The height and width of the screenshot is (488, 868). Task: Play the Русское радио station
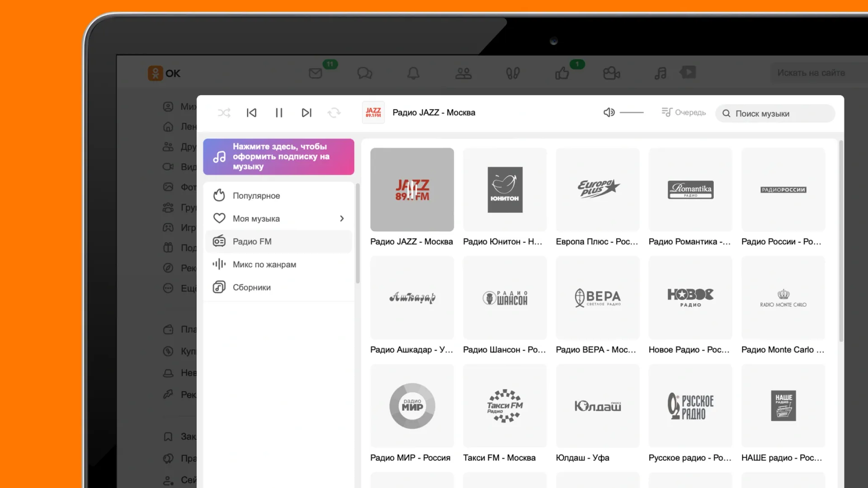coord(690,406)
